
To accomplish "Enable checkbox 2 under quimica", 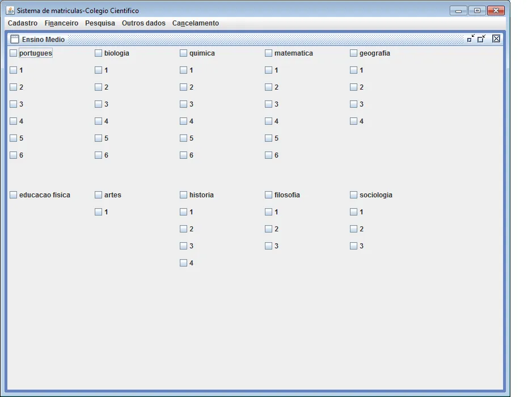I will tap(184, 87).
